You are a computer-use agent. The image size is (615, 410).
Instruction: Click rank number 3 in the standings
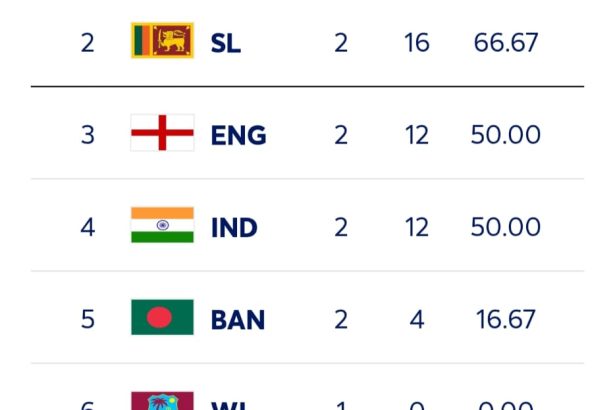[87, 135]
